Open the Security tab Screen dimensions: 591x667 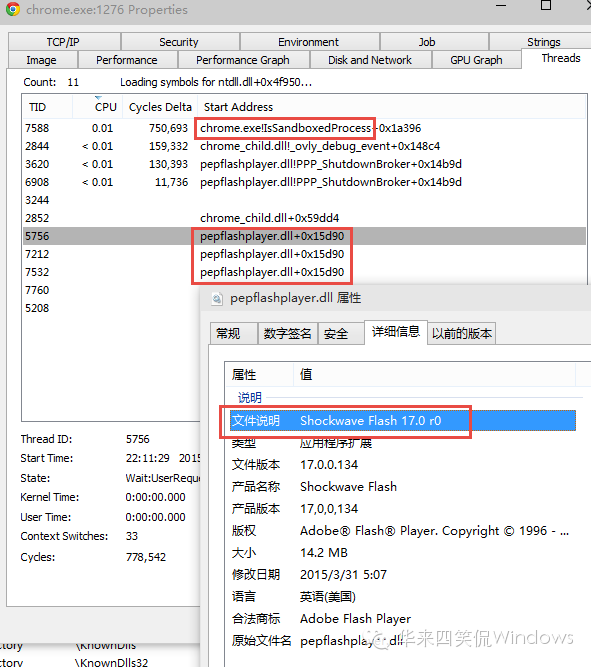179,42
